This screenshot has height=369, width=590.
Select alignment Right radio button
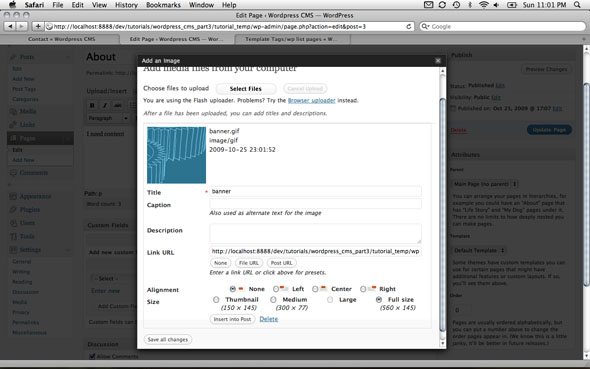click(363, 289)
